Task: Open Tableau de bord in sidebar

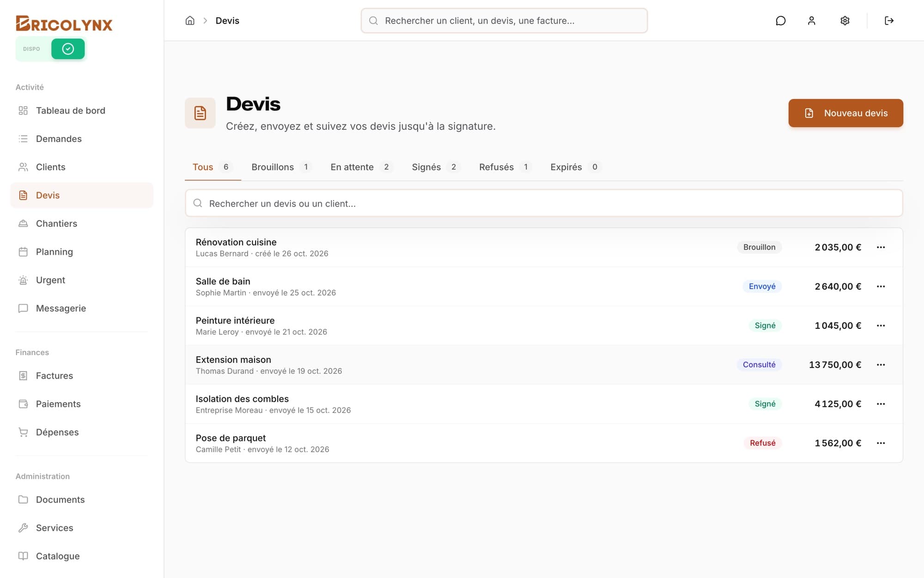Action: tap(82, 111)
